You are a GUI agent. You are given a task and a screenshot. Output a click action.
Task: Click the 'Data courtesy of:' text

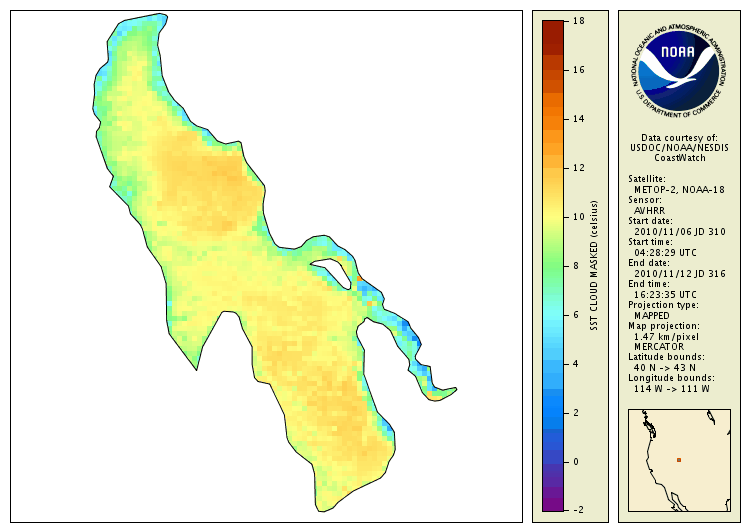point(679,138)
